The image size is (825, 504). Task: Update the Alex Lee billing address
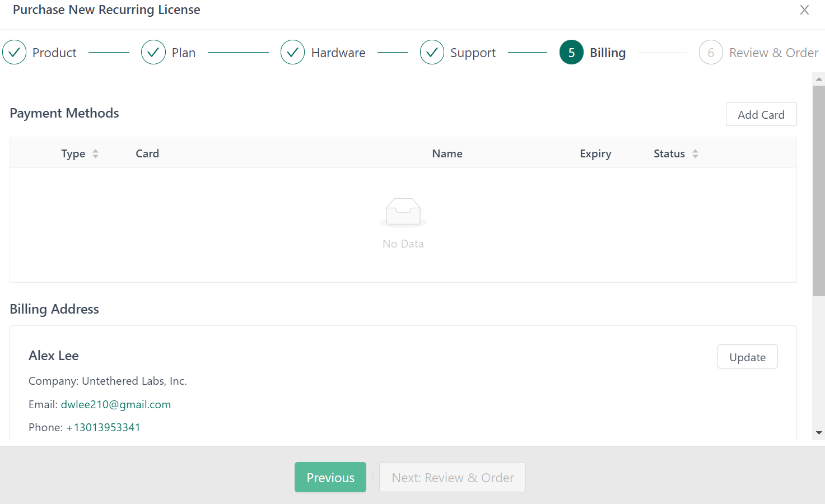tap(747, 357)
